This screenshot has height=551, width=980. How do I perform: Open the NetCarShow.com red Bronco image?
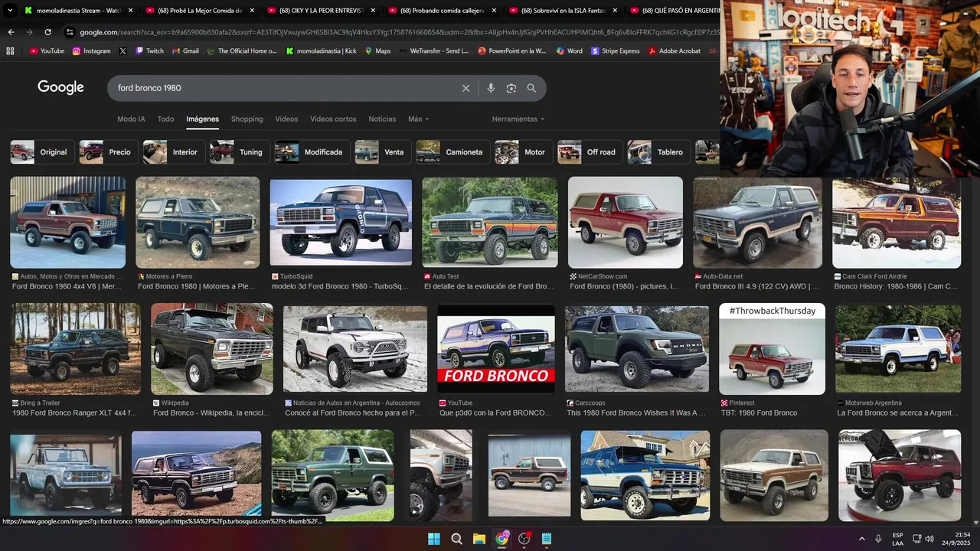tap(626, 223)
